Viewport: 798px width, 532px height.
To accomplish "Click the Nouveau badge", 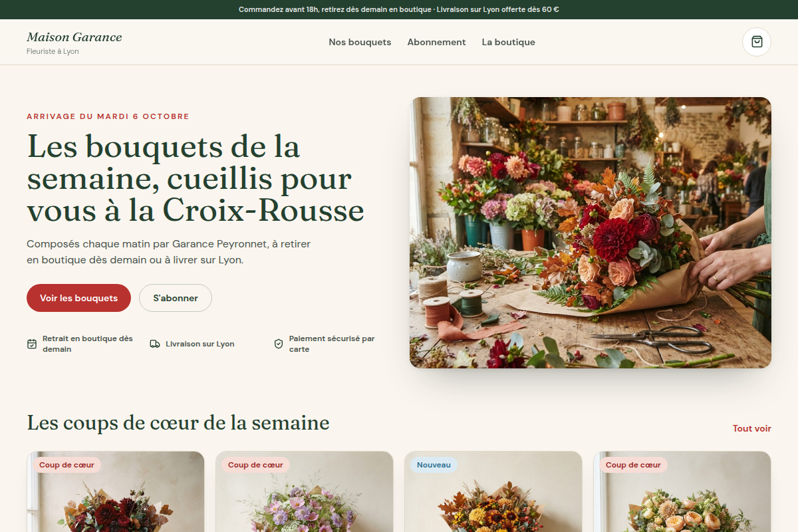I will click(x=434, y=465).
